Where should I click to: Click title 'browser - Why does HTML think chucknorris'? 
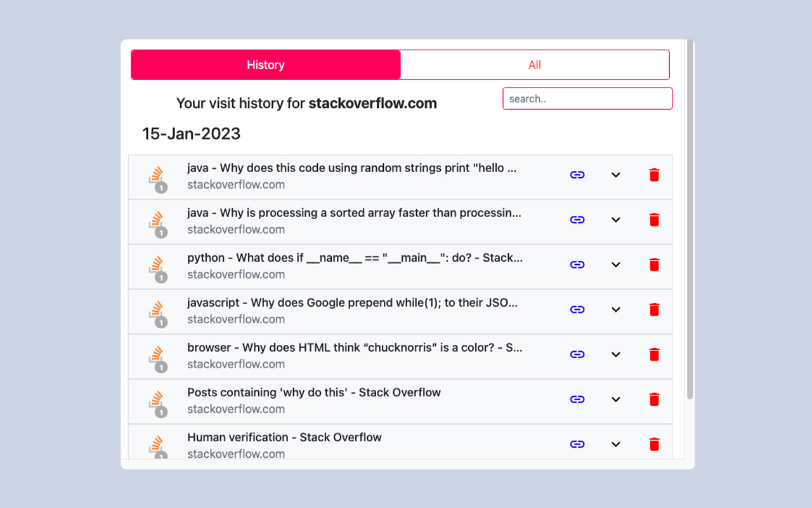click(x=355, y=348)
